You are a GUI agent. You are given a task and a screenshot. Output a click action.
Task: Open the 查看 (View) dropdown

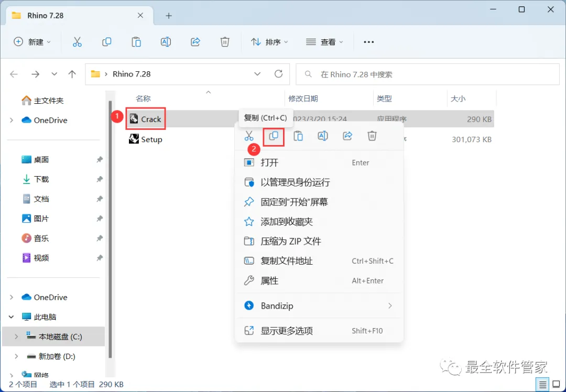[324, 42]
